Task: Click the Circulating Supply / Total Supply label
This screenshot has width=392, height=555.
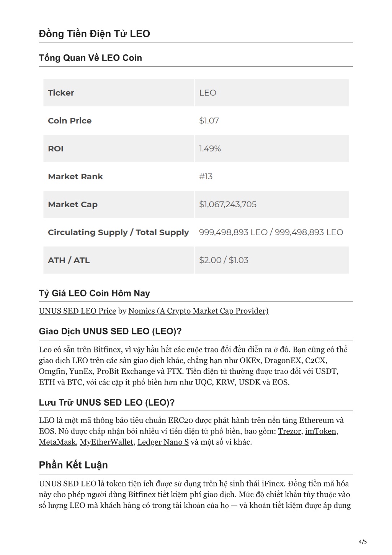Action: (118, 232)
